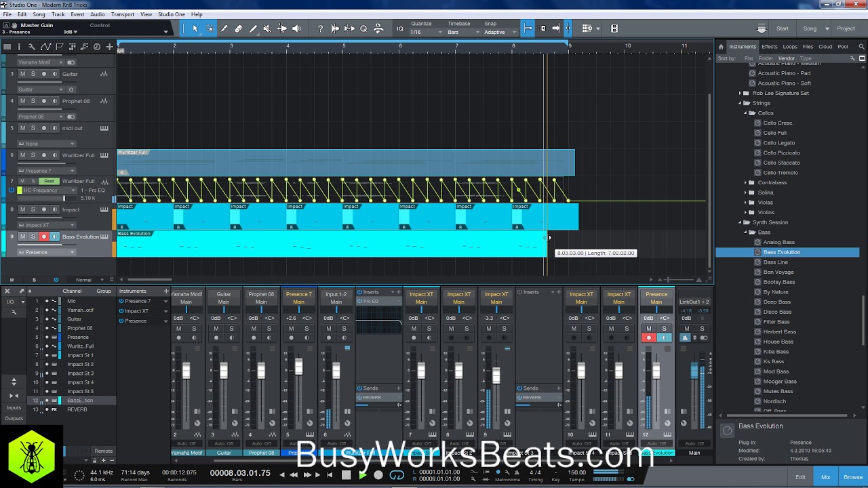Select the Range tool
Viewport: 868px width, 488px height.
[x=210, y=28]
